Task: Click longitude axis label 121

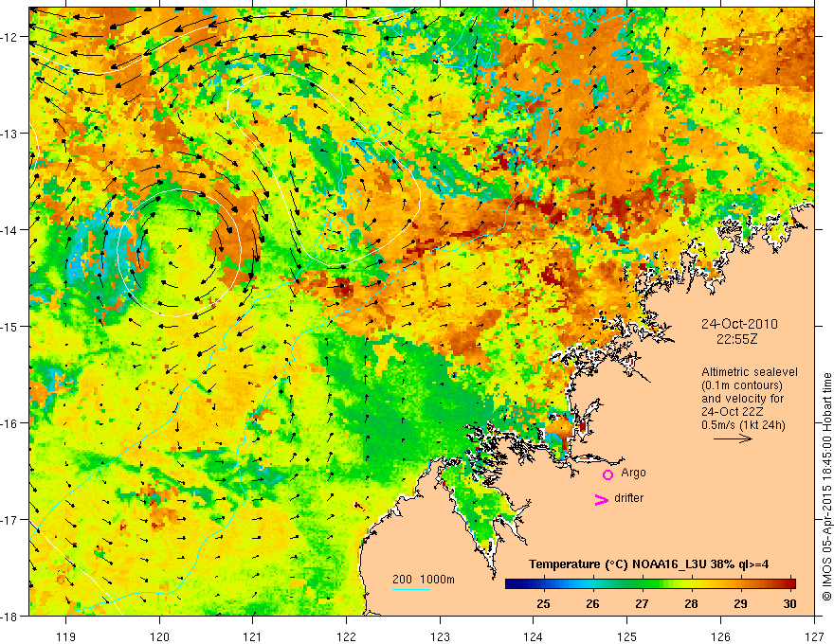Action: point(253,637)
